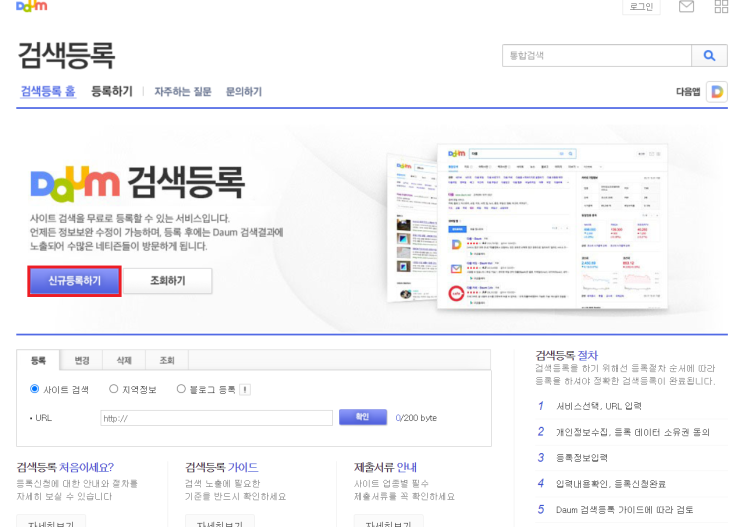Image resolution: width=743 pixels, height=527 pixels.
Task: Click step 4 입력내용확인, 등록신청완료
Action: coord(611,483)
